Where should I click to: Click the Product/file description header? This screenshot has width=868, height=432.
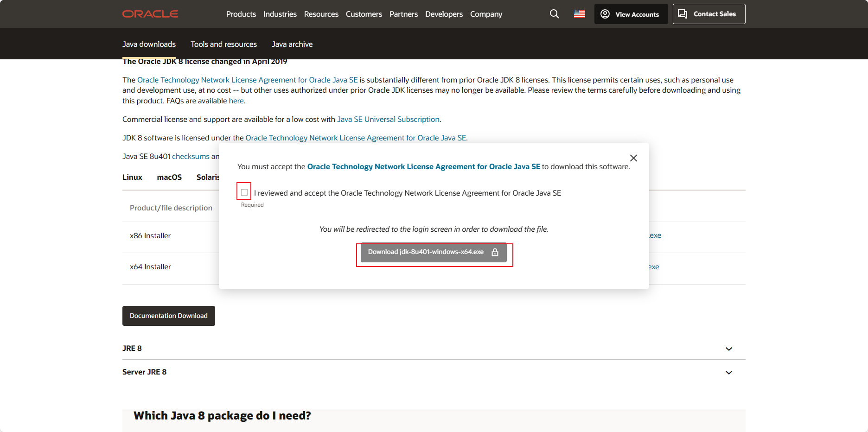tap(171, 208)
